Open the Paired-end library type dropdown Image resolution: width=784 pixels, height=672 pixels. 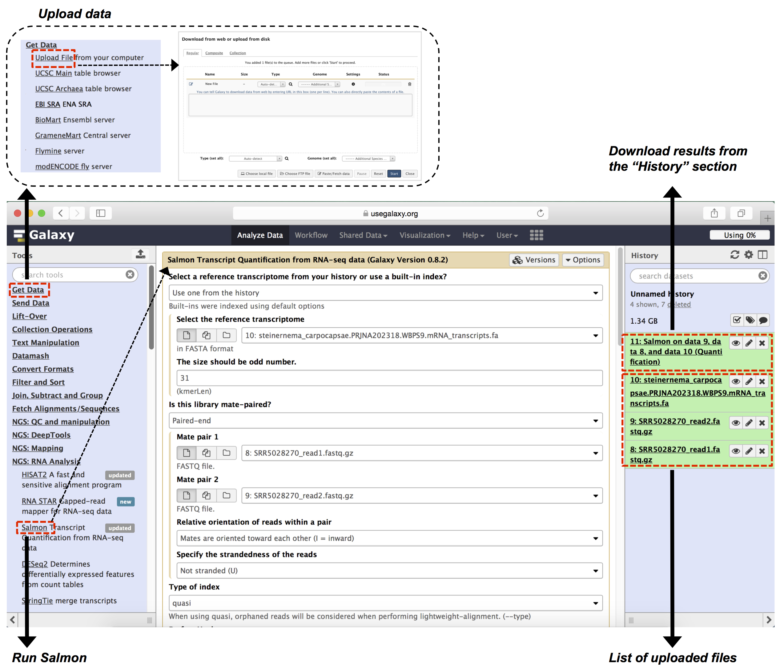click(x=386, y=421)
